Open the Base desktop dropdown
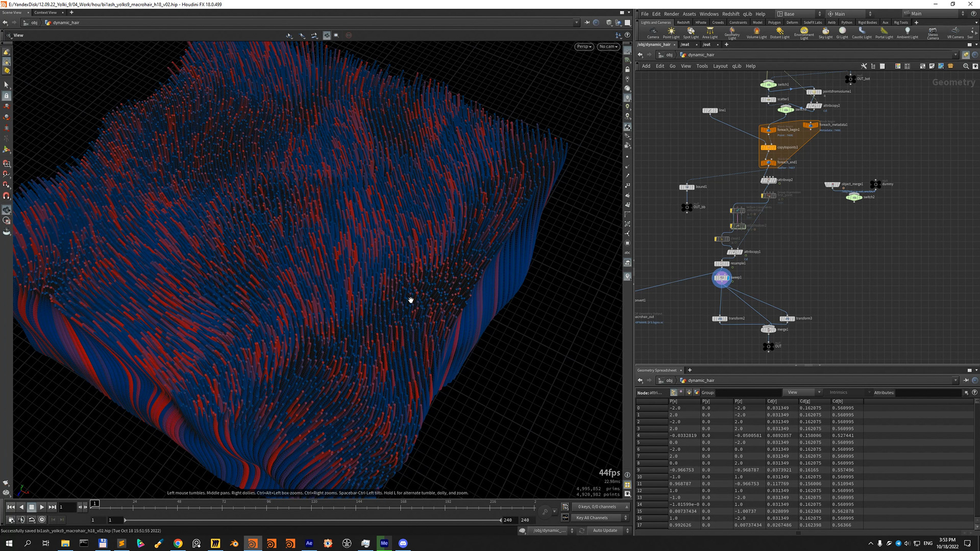 799,14
